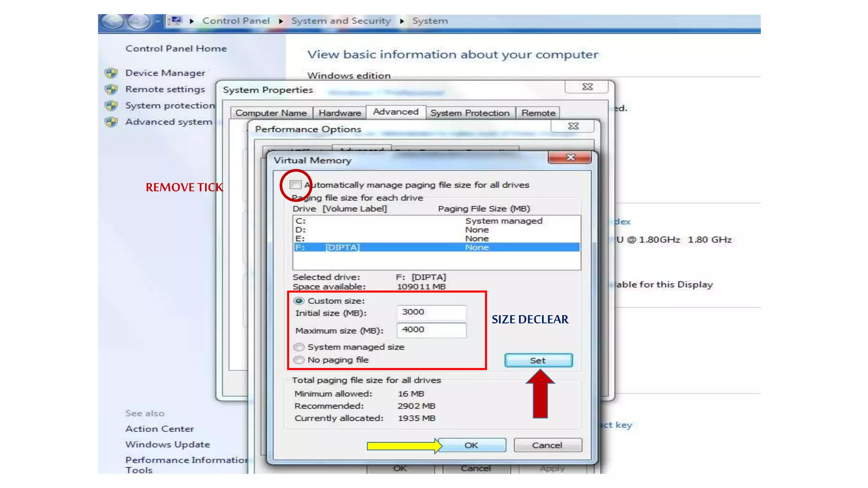Select drive D: row in drive list
The image size is (868, 488).
coord(437,230)
